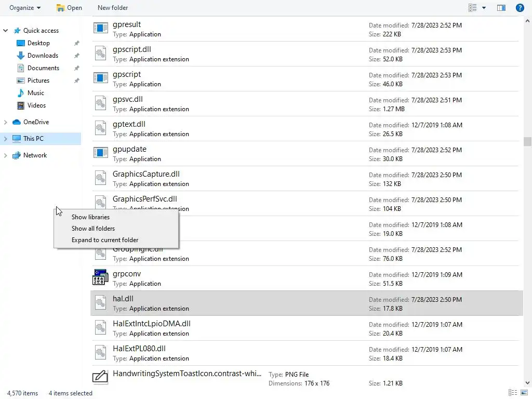Click the vertical scrollbar thumb
Viewport: 532px width, 399px height.
pos(527,141)
